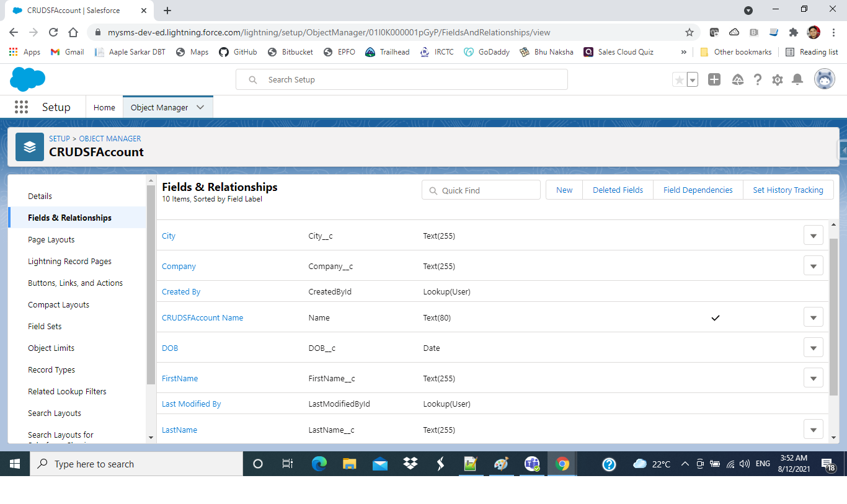
Task: Open Task View on taskbar
Action: 288,464
